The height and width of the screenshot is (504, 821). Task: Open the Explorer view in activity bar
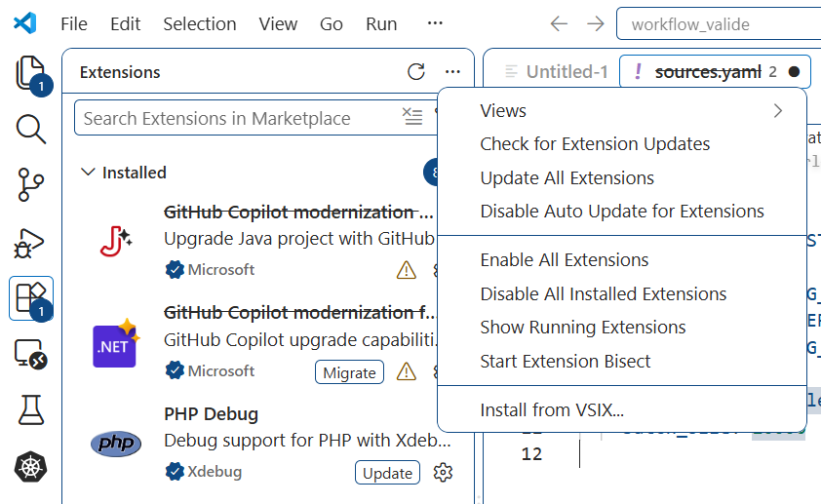point(31,73)
